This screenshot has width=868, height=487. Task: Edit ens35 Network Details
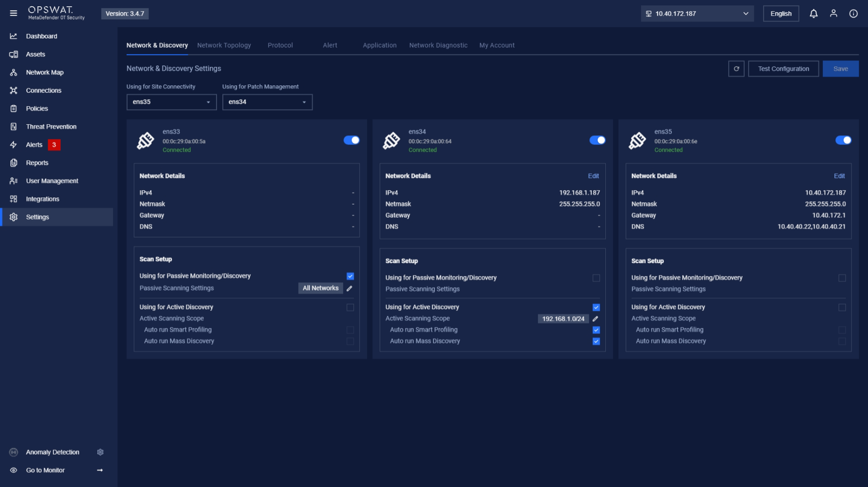[839, 176]
